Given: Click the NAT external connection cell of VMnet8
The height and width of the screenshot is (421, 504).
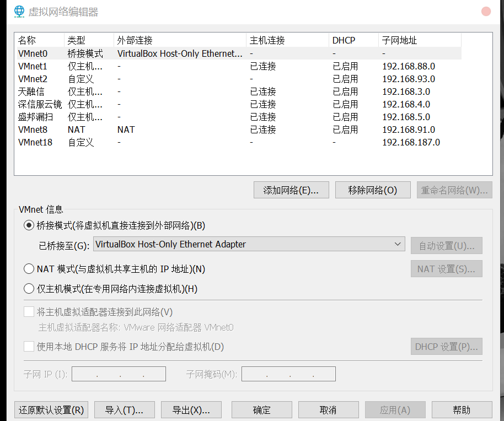Looking at the screenshot, I should point(126,129).
